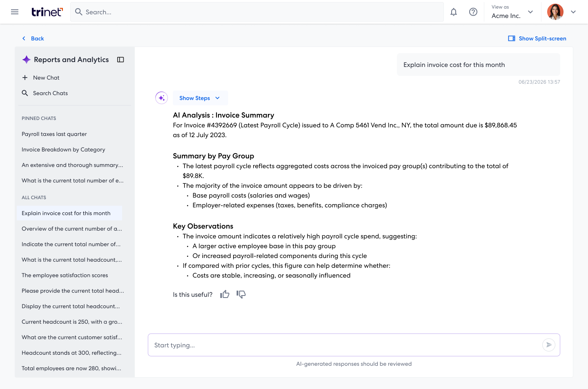The width and height of the screenshot is (588, 389).
Task: Start a New Chat
Action: [41, 78]
